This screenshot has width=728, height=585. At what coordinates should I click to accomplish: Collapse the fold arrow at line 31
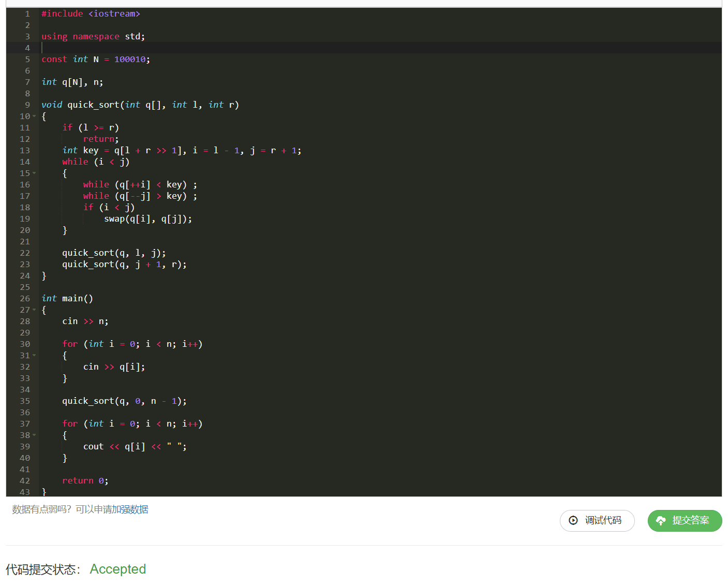(35, 355)
